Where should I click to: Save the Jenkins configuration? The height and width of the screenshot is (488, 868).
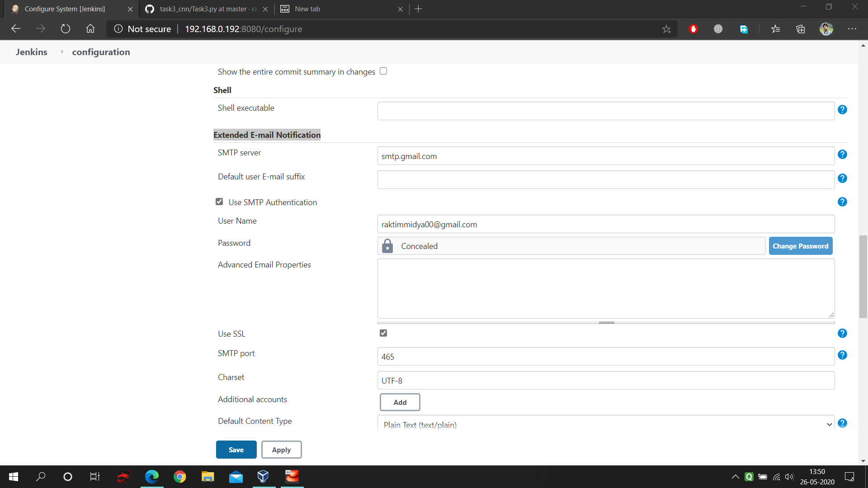pos(236,450)
